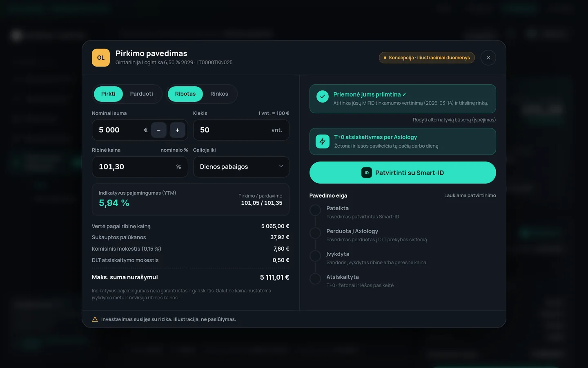Image resolution: width=588 pixels, height=368 pixels.
Task: Confirm order with Patvirtinti su Smart-ID
Action: (x=403, y=173)
